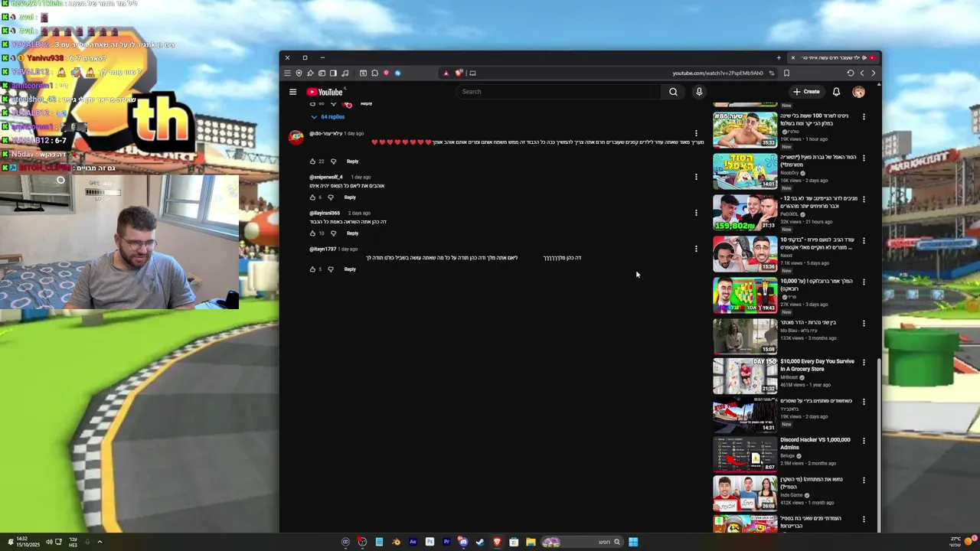Expand the 64 replies thread
This screenshot has width=980, height=551.
coord(328,117)
